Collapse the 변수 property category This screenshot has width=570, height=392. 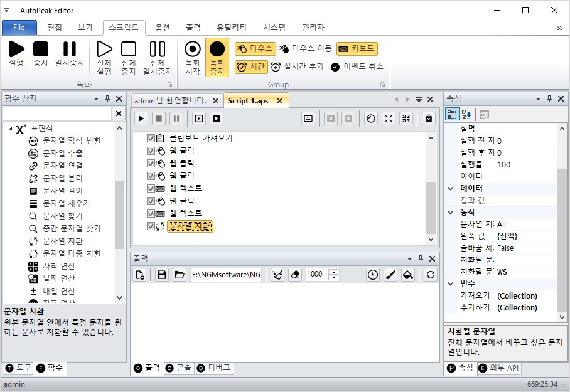pos(451,283)
